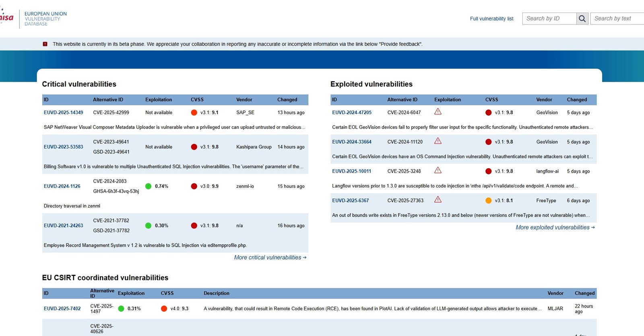Image resolution: width=644 pixels, height=336 pixels.
Task: Open the EUVD-2021-24263 entry
Action: coord(64,225)
